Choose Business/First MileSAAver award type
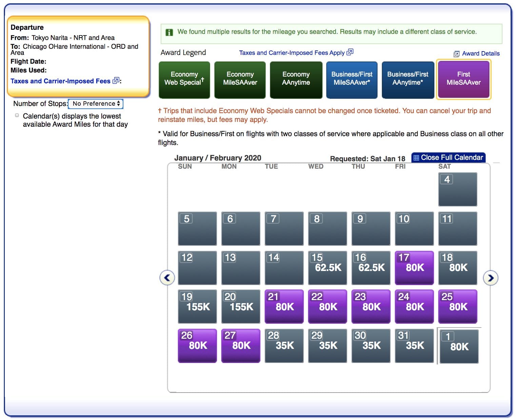Viewport: 516px width, 420px height. point(352,80)
